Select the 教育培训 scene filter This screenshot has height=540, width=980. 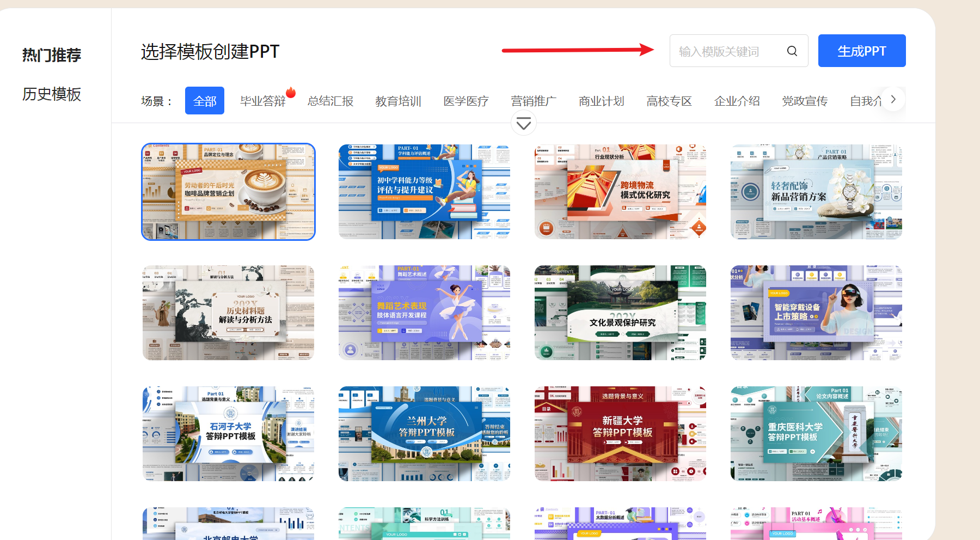[398, 101]
